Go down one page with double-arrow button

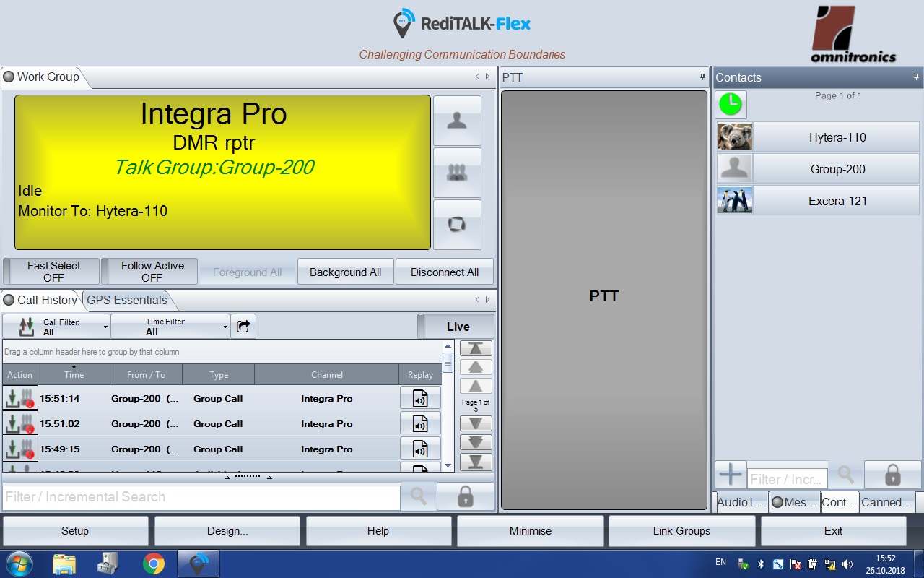tap(476, 442)
